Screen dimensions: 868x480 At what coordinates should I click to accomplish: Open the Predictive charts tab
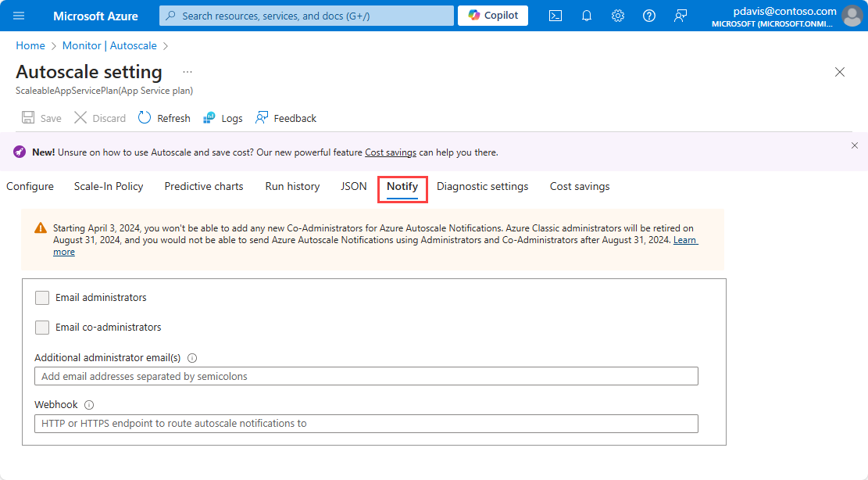(204, 187)
